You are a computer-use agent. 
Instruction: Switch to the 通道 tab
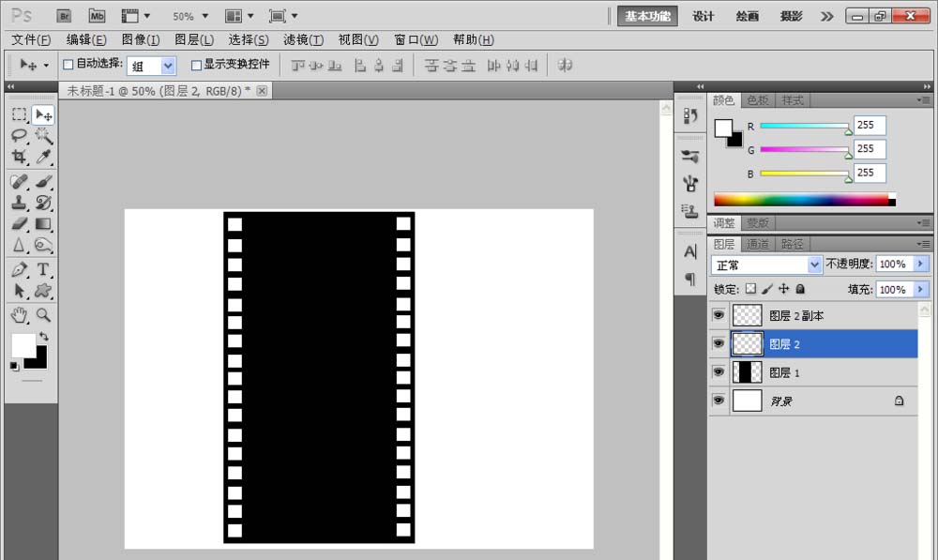tap(758, 244)
